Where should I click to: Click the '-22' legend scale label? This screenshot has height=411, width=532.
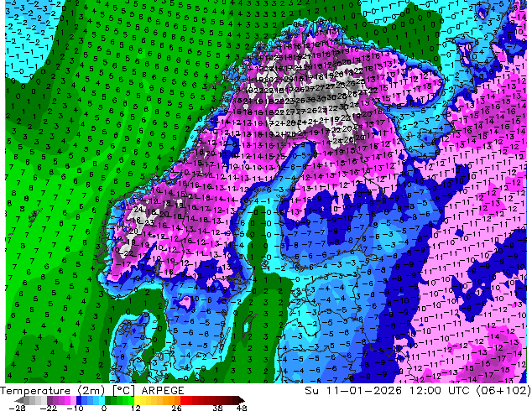click(48, 408)
